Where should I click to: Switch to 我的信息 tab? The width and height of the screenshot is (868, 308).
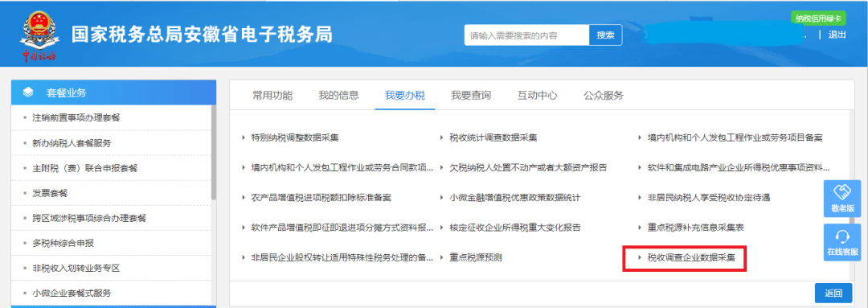339,95
